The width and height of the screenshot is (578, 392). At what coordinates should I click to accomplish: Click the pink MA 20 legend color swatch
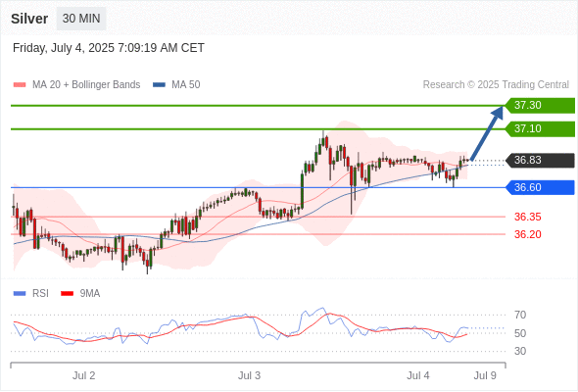click(x=20, y=85)
